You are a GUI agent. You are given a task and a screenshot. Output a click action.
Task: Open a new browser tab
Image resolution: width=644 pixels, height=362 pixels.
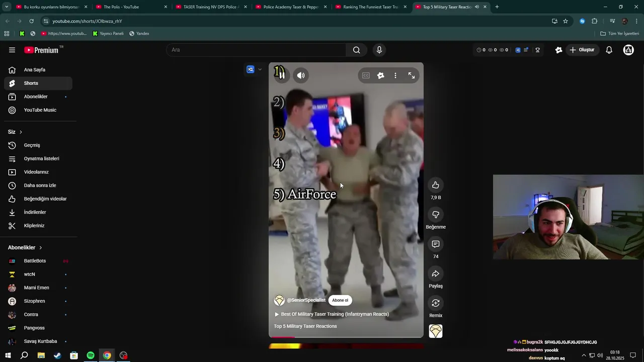click(x=497, y=7)
